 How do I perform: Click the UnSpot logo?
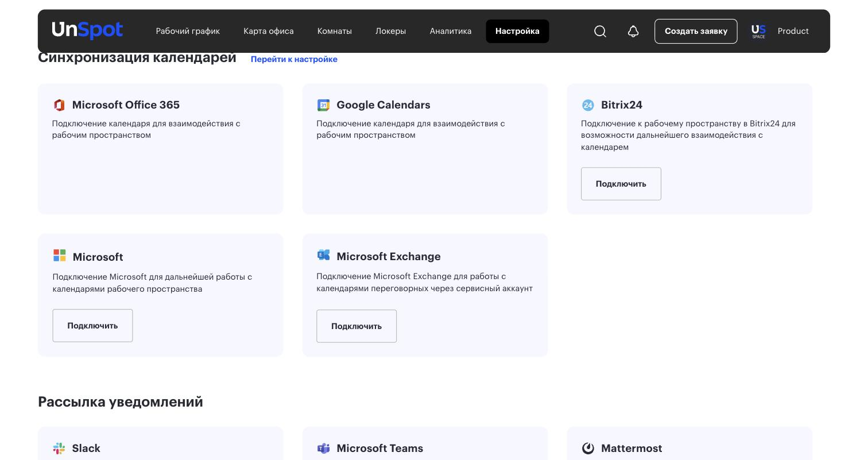(x=87, y=30)
